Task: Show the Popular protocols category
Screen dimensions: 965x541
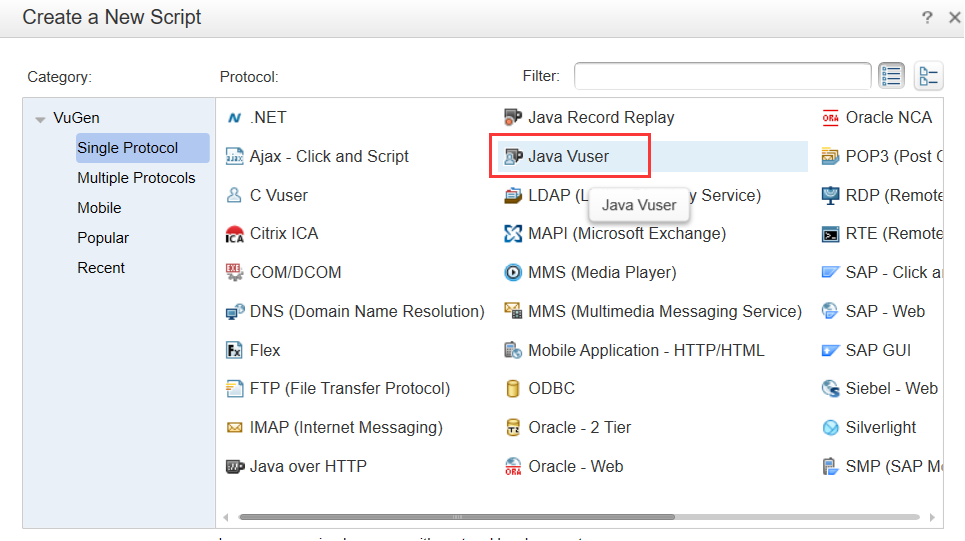Action: [103, 238]
